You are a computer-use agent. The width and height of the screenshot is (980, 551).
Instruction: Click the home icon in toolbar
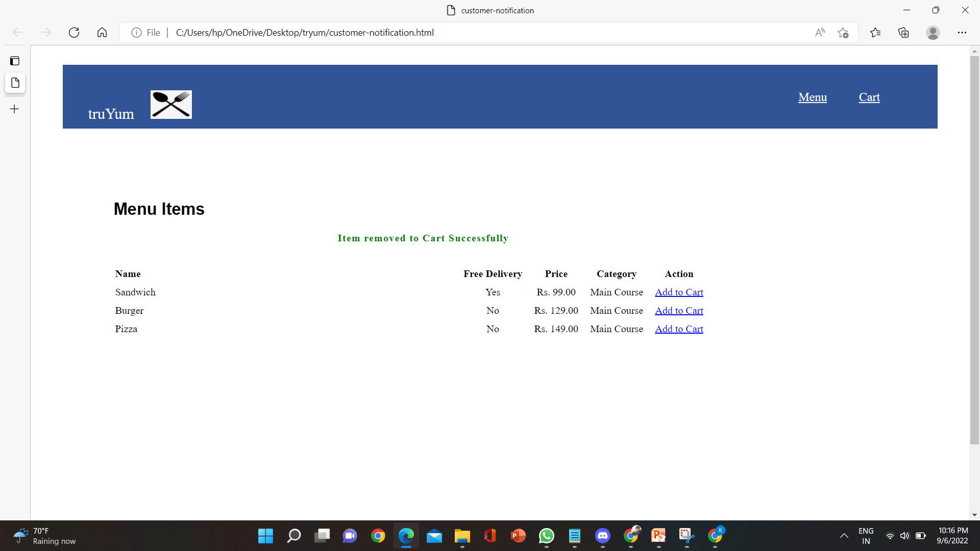pos(102,33)
